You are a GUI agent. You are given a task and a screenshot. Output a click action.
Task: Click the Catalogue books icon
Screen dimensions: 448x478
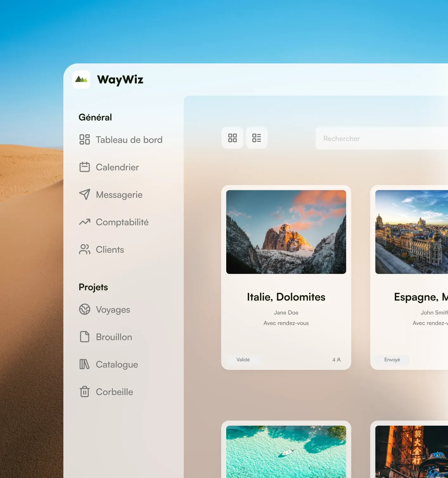coord(85,364)
